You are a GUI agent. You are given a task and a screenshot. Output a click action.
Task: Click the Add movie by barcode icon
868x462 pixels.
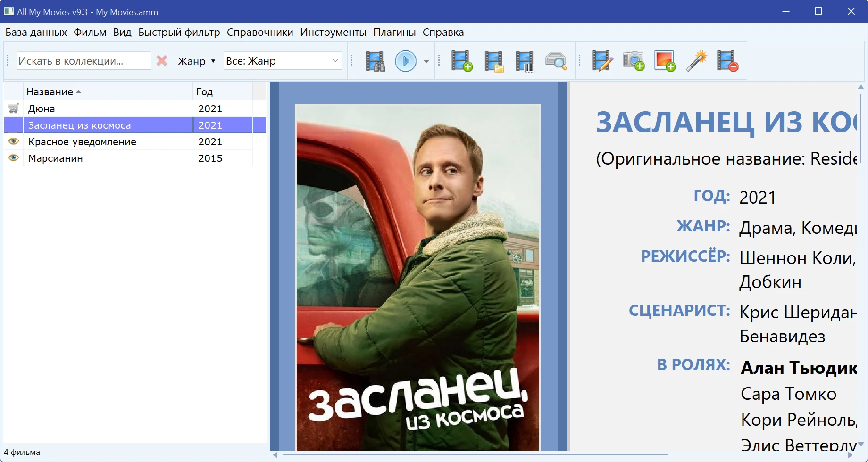[x=525, y=61]
